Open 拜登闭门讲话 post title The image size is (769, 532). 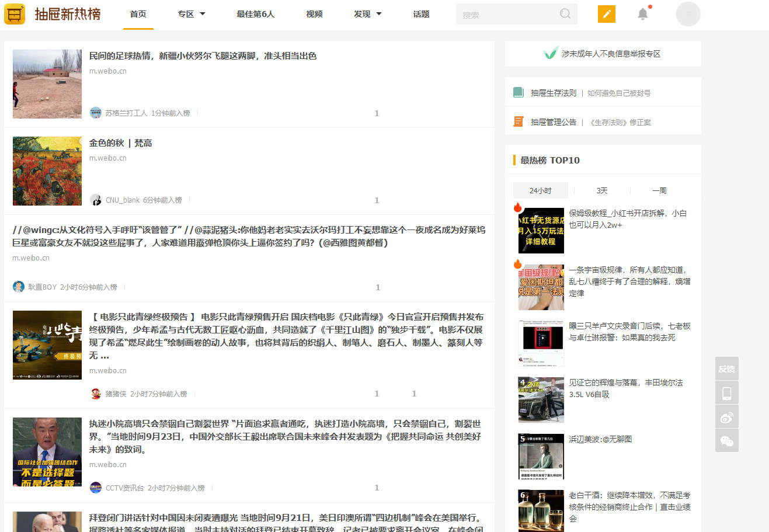(286, 523)
